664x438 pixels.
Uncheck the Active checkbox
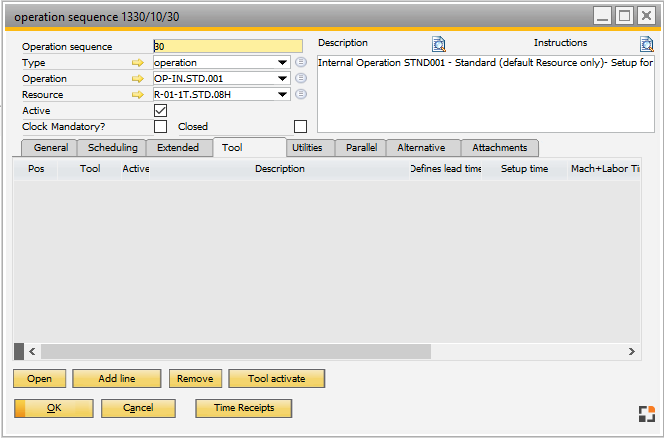[x=160, y=110]
